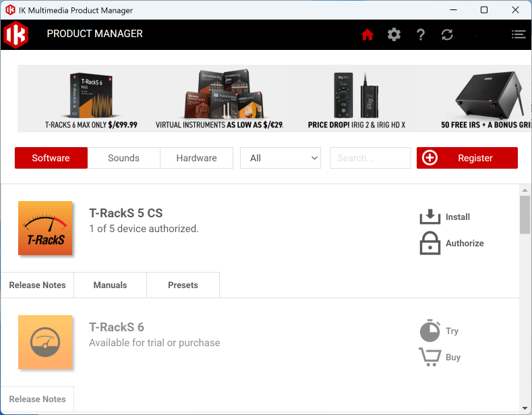Open the hamburger menu icon in header
This screenshot has height=415, width=532.
[518, 34]
